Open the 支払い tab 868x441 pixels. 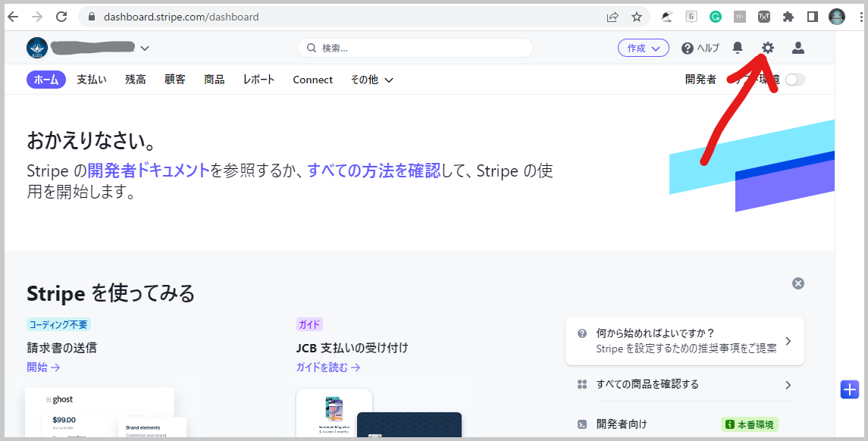coord(91,80)
